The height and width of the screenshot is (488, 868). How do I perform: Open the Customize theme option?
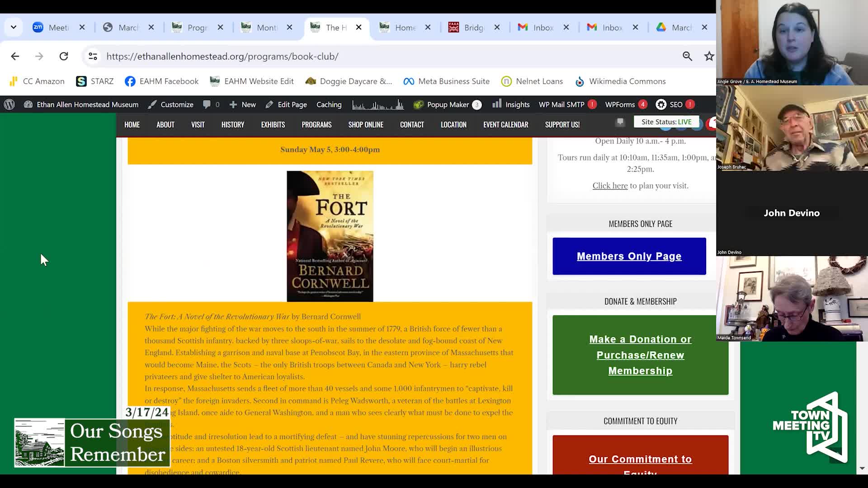(x=171, y=104)
